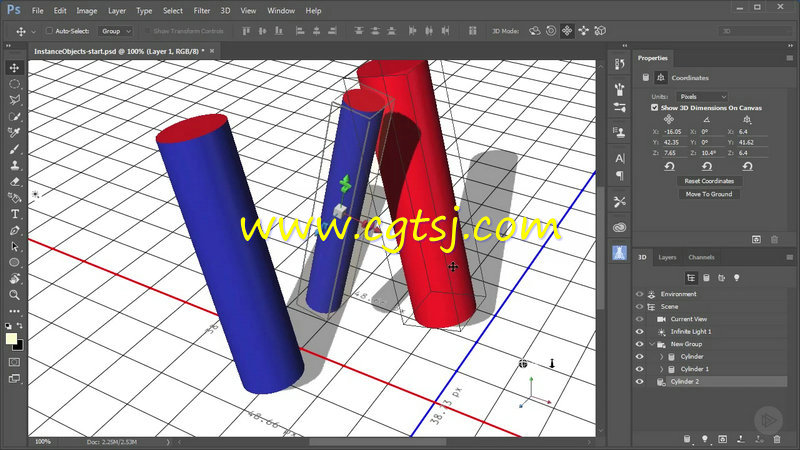The width and height of the screenshot is (800, 450).
Task: Select the Path Selection arrow tool
Action: pyautogui.click(x=14, y=247)
